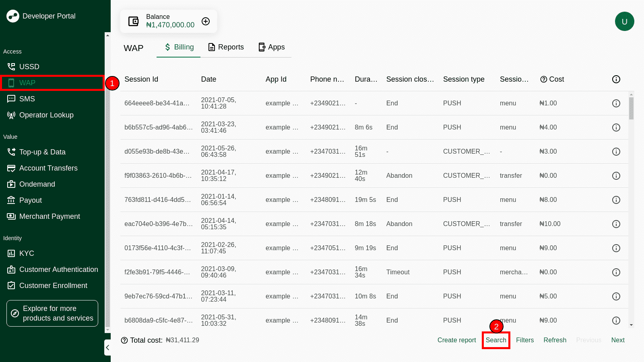Click Explore for more products and services
The height and width of the screenshot is (362, 644).
(x=52, y=313)
